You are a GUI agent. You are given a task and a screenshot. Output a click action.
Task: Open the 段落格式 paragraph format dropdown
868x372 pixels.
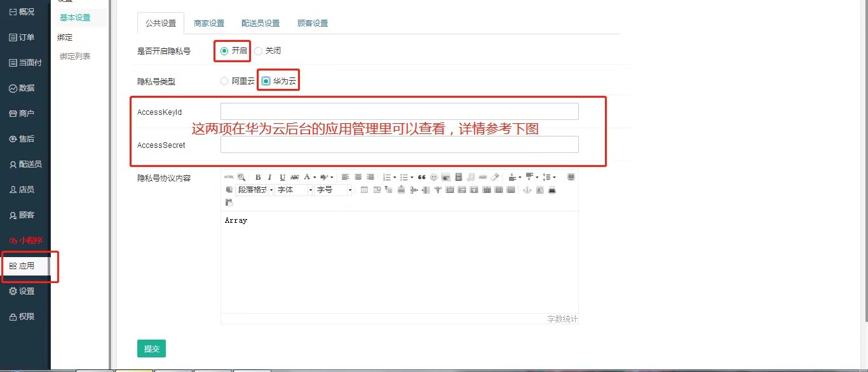[255, 190]
